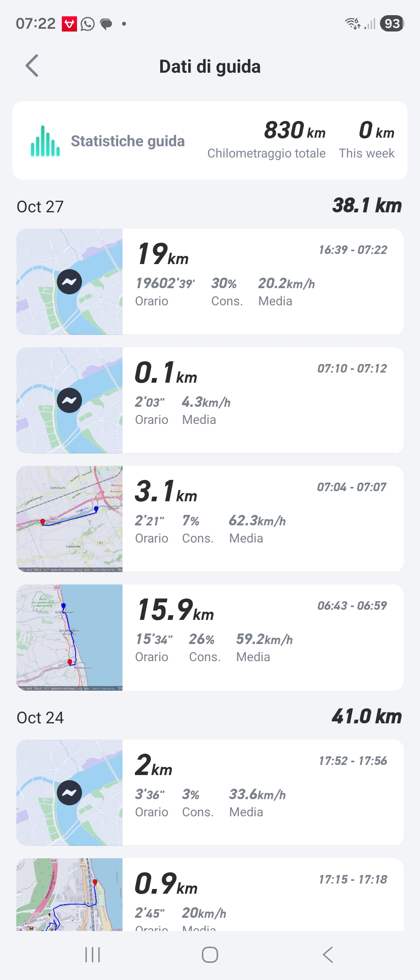Select the 0.1 km trip from 07:10 - 07:12
420x980 pixels.
262,401
